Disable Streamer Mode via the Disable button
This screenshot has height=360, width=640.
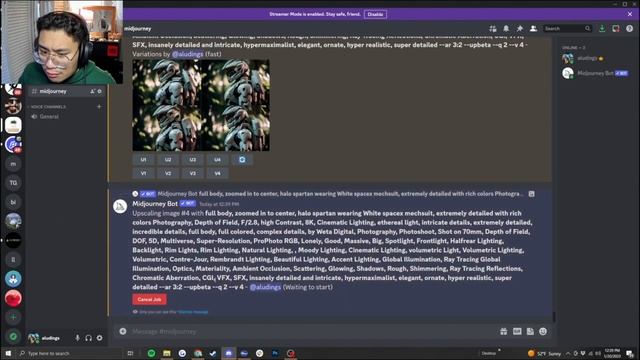[x=375, y=14]
